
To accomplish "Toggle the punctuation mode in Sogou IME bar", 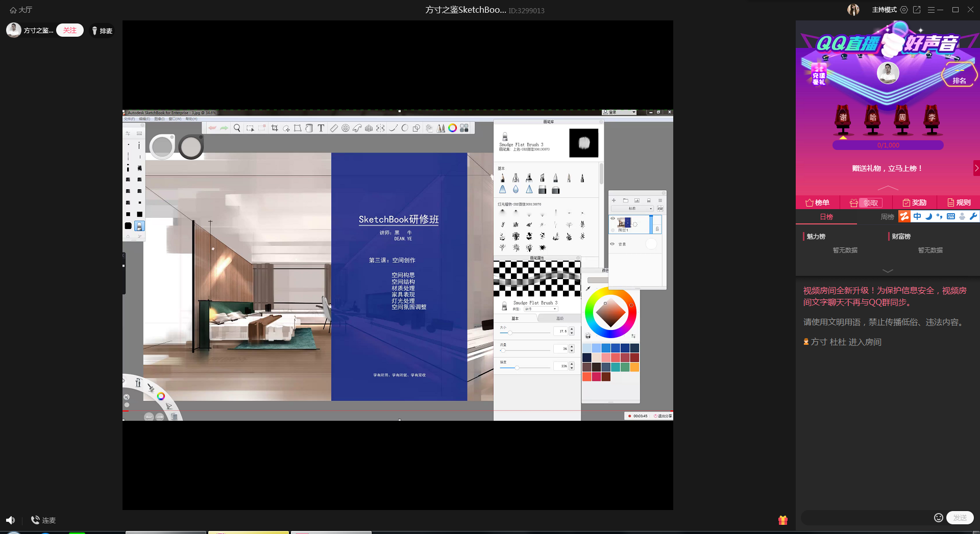I will pyautogui.click(x=939, y=216).
